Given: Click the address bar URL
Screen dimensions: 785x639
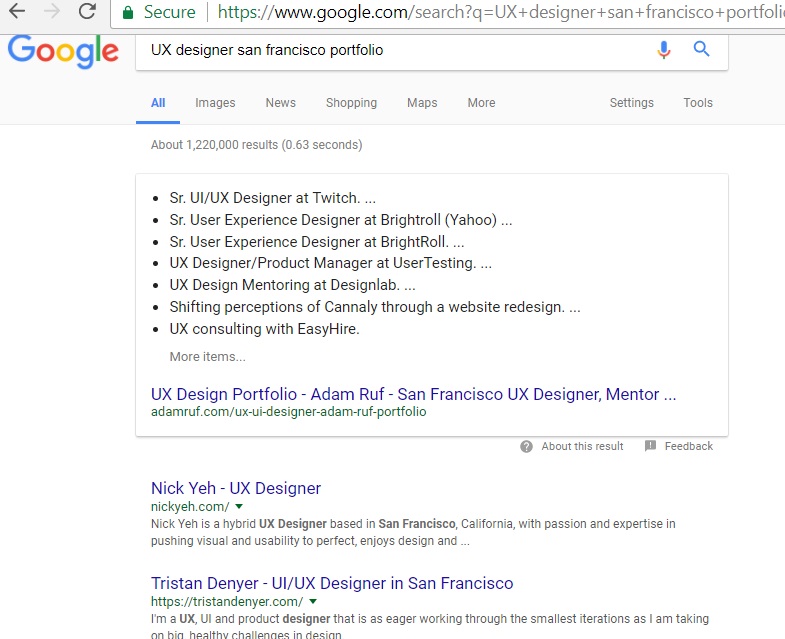Looking at the screenshot, I should coord(501,12).
